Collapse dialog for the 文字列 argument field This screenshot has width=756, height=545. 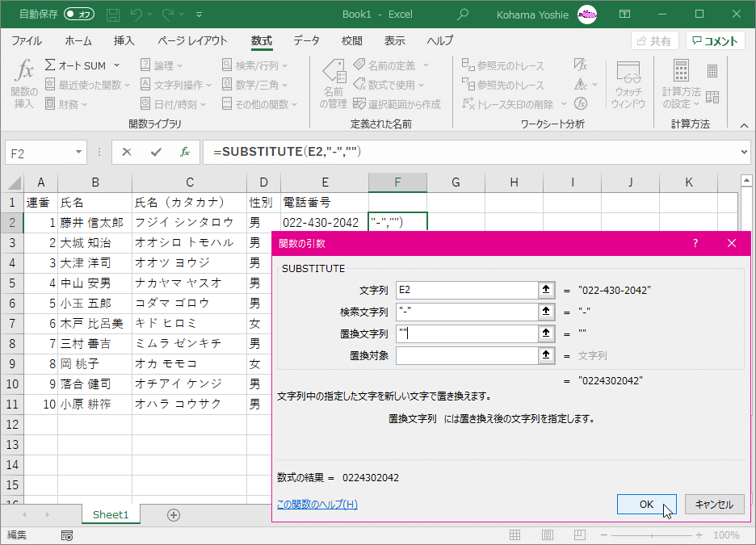point(547,290)
